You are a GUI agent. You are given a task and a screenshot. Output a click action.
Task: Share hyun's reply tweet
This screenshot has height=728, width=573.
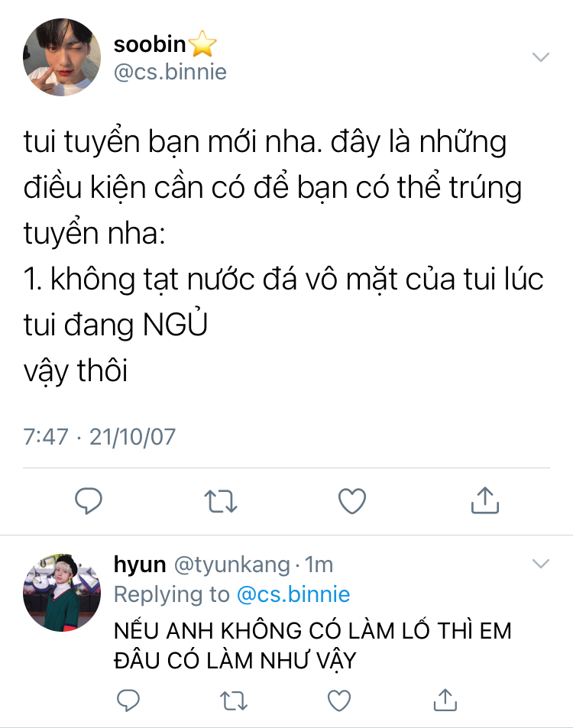tap(445, 700)
